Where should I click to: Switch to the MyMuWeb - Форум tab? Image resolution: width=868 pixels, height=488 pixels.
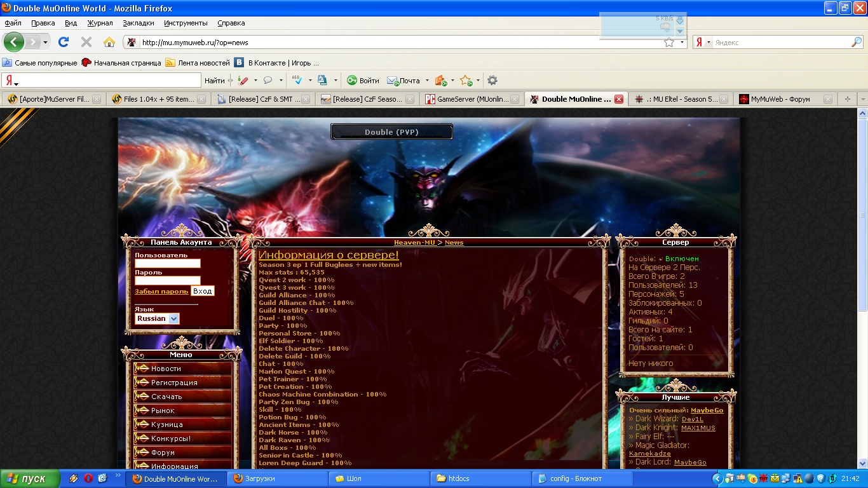click(x=785, y=99)
